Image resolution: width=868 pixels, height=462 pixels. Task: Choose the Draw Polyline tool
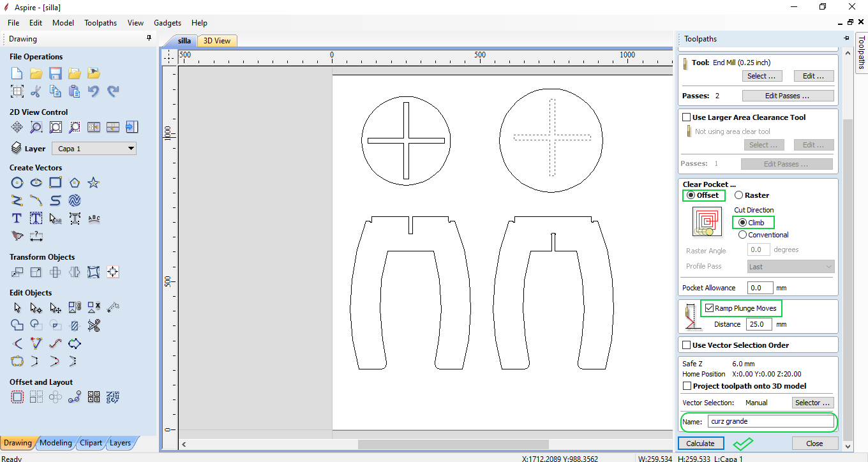[x=17, y=200]
